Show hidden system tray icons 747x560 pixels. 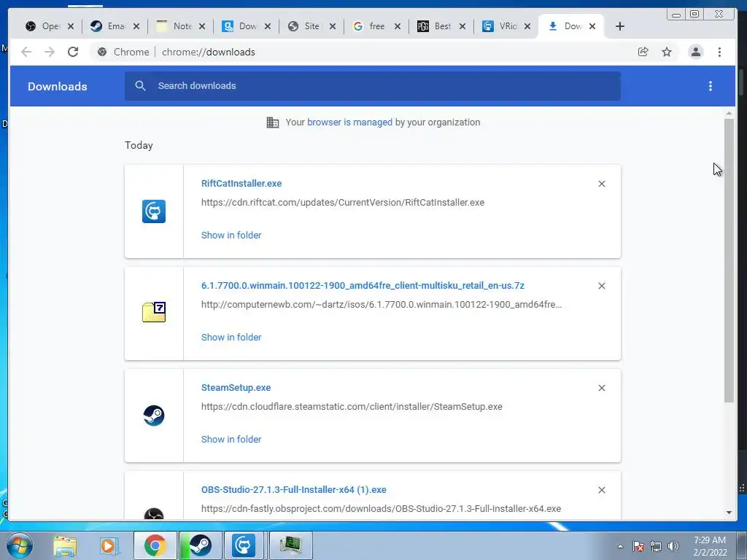(x=620, y=546)
